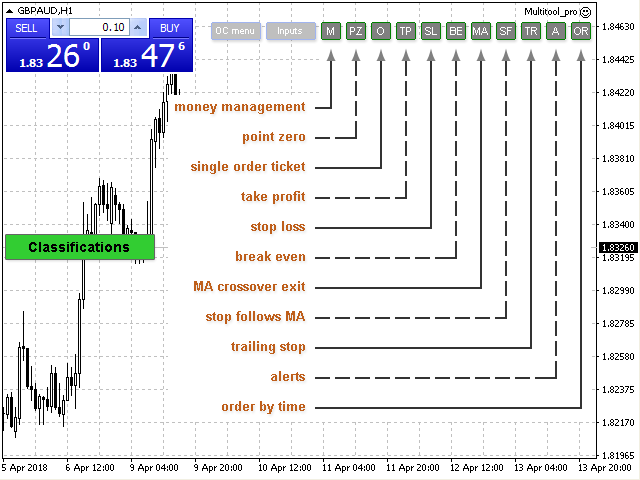Toggle the M money management button
The image size is (640, 480).
tap(331, 31)
